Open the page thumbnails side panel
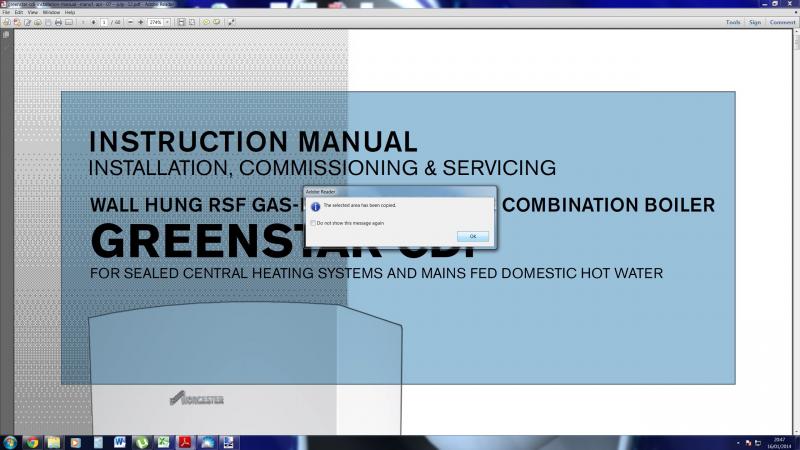 pos(5,34)
